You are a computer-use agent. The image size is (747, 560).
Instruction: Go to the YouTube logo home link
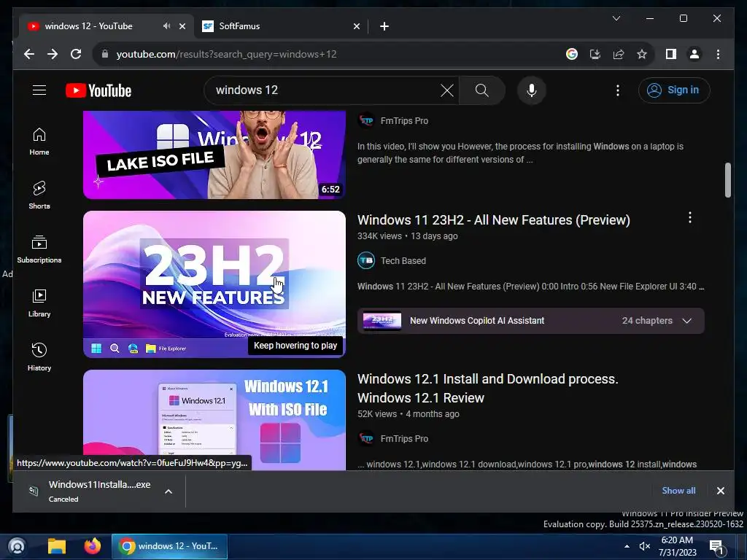click(98, 90)
